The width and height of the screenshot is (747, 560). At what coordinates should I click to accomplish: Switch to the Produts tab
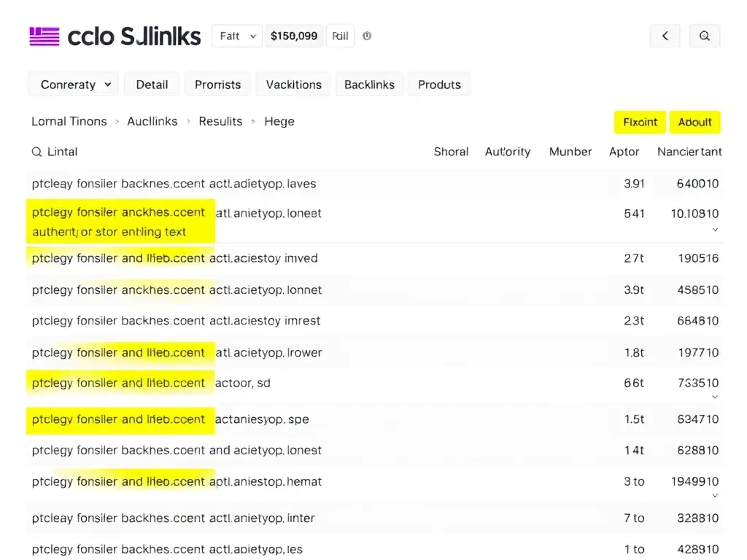tap(439, 85)
